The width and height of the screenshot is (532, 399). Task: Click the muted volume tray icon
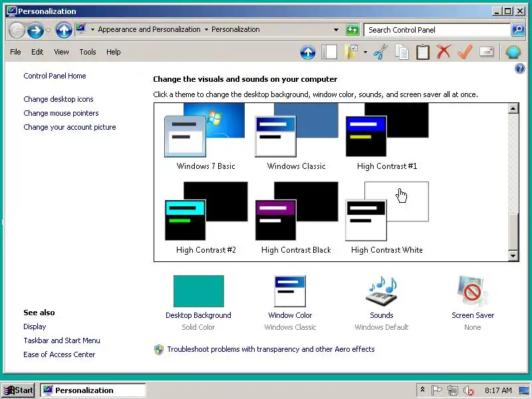(x=469, y=390)
